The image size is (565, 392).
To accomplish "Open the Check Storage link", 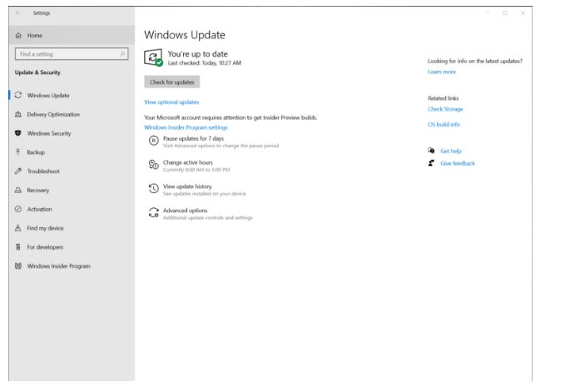I will click(x=445, y=109).
